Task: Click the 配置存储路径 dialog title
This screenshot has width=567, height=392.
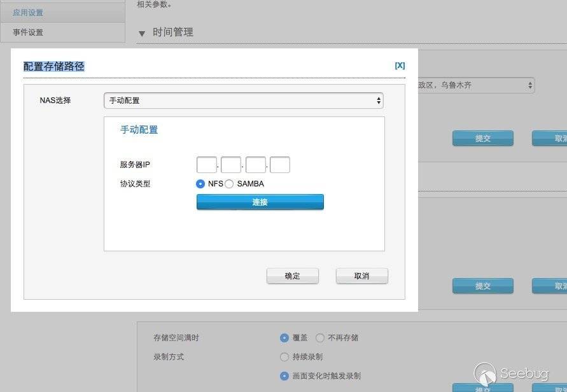Action: (54, 66)
